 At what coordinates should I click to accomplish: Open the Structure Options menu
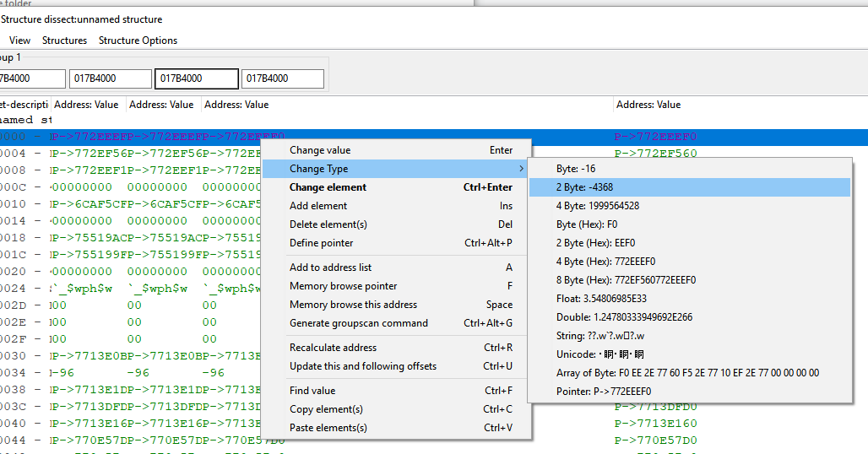tap(138, 41)
